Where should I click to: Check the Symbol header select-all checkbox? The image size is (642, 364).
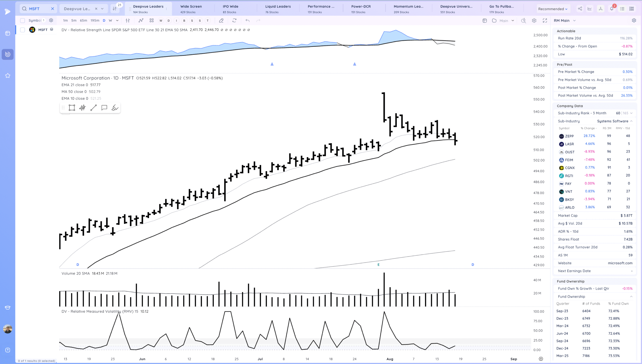23,21
